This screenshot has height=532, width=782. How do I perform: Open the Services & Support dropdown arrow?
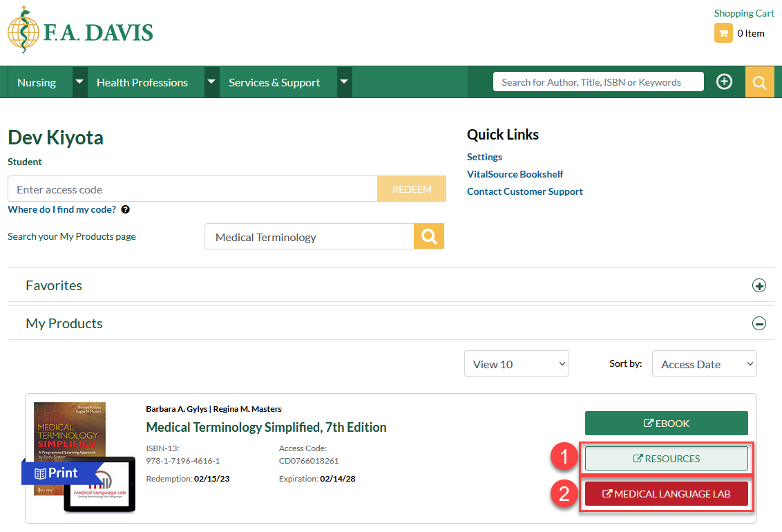(344, 82)
